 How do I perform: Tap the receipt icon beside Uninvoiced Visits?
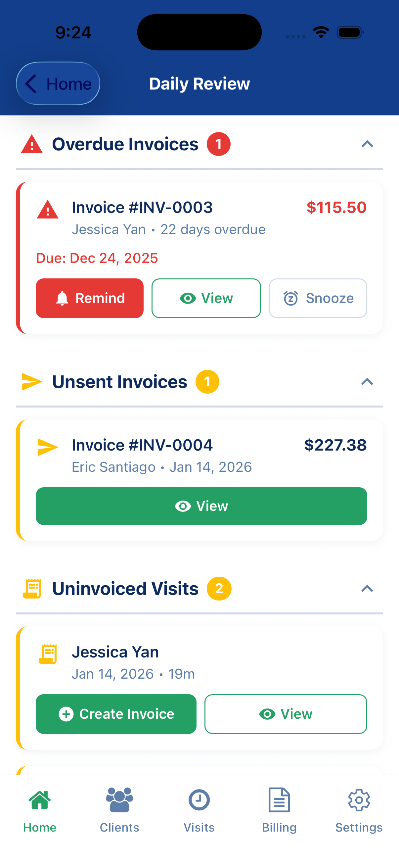pyautogui.click(x=32, y=589)
